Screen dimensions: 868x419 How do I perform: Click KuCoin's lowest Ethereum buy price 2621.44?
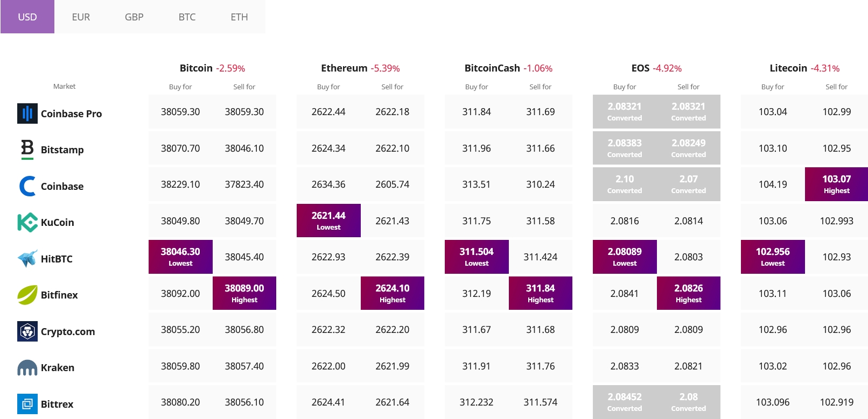click(x=328, y=221)
